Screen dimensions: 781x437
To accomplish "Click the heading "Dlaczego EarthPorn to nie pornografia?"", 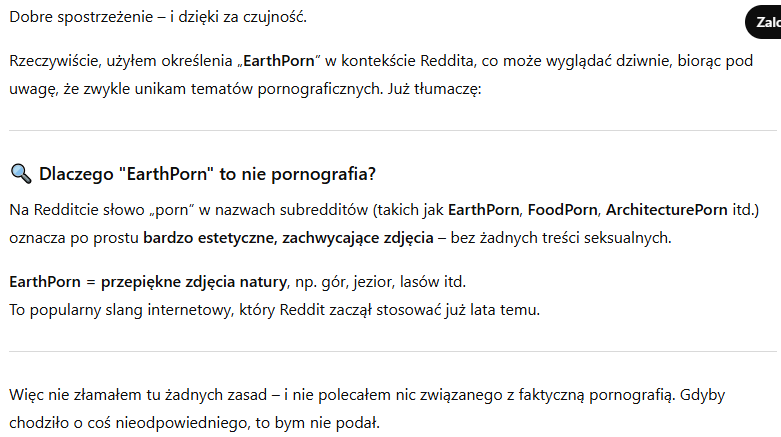I will pos(207,174).
